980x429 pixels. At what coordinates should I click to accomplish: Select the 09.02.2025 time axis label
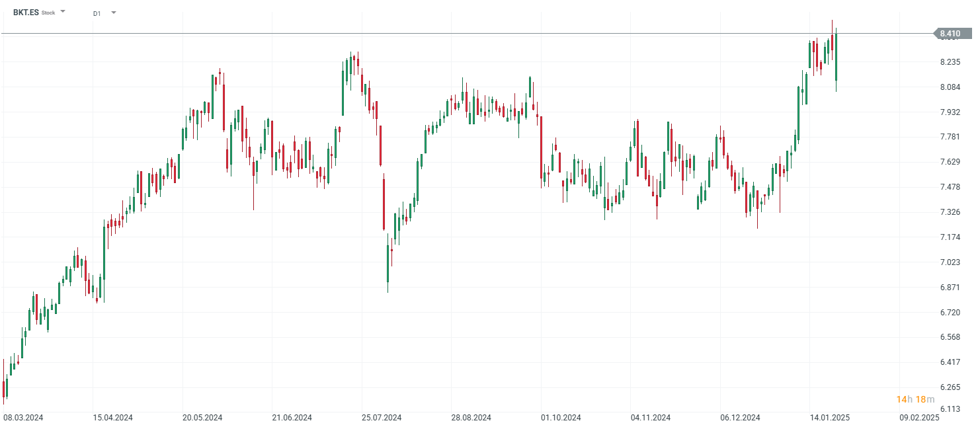pos(919,418)
